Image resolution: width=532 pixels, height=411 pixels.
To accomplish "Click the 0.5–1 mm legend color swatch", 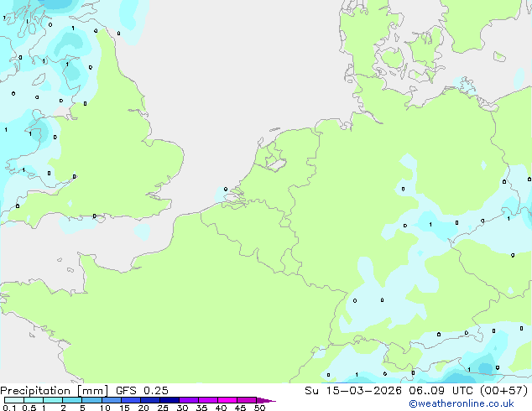I will (x=34, y=400).
